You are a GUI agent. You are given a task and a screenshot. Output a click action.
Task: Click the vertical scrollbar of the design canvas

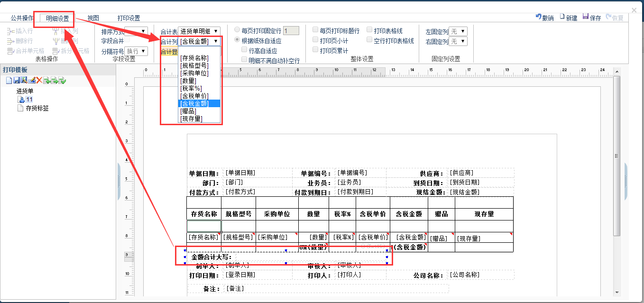click(x=616, y=156)
